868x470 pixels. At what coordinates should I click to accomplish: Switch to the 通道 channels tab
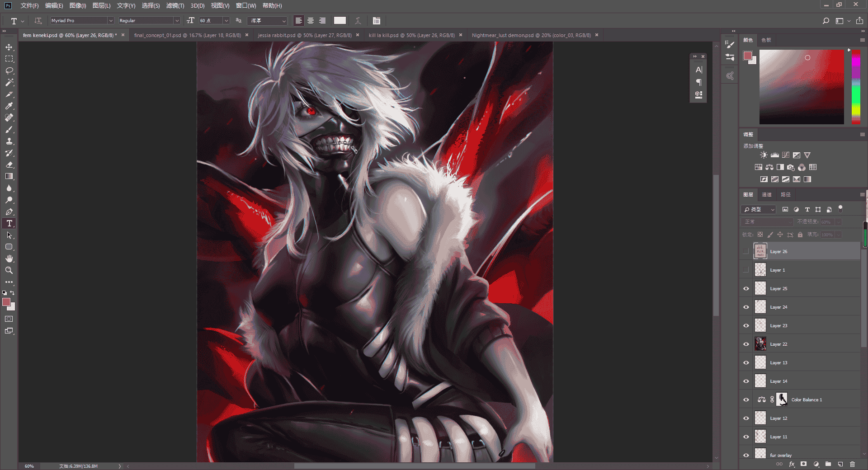767,194
